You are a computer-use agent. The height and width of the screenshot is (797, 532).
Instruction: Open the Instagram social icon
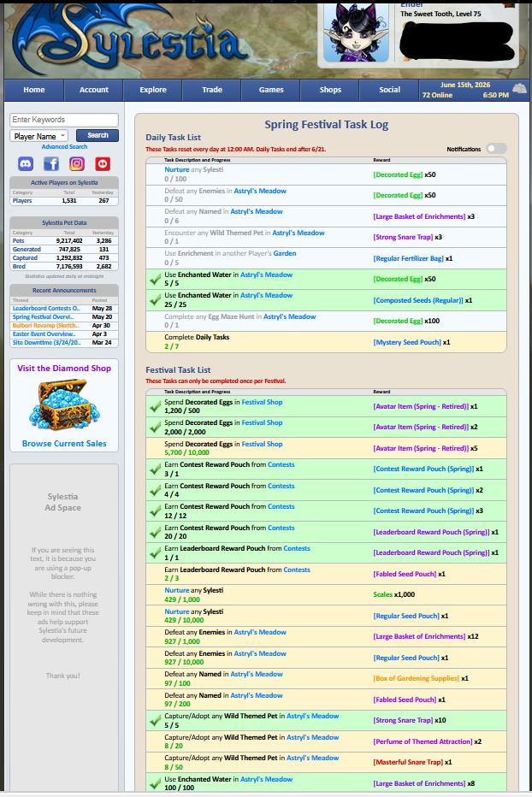[x=77, y=163]
